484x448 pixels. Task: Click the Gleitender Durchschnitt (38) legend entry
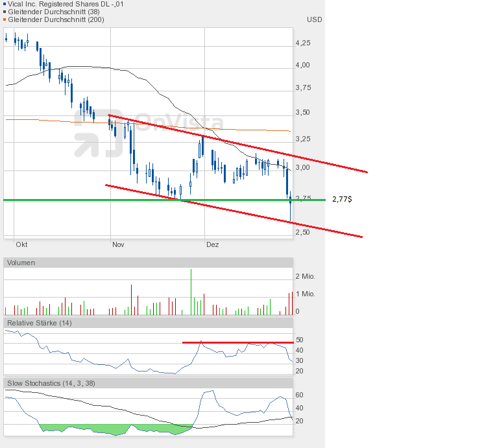pos(54,12)
